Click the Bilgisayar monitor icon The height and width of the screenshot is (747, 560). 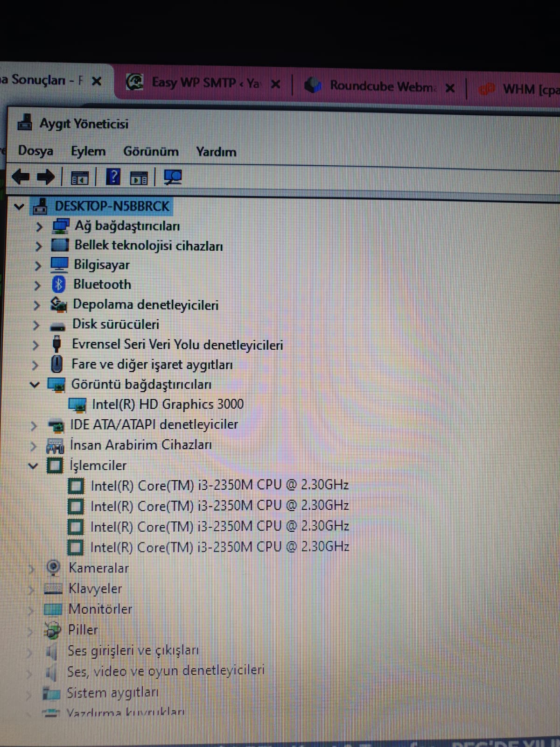click(x=59, y=265)
